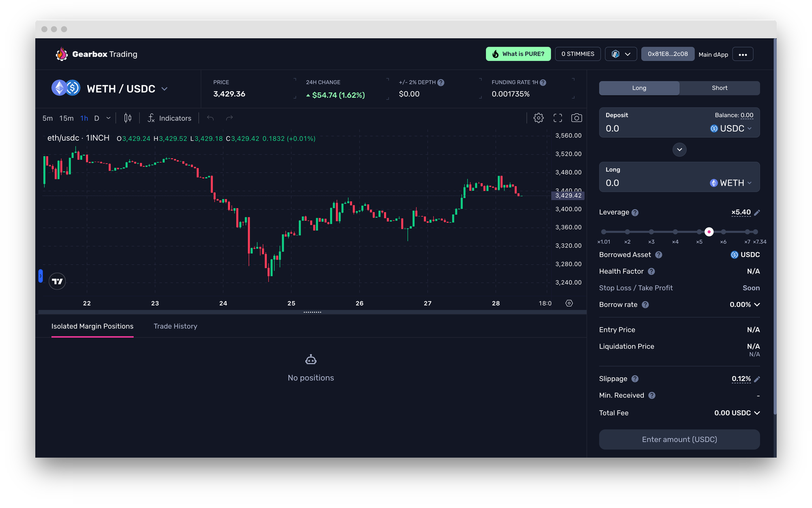Switch to Trade History tab
This screenshot has height=508, width=812.
[175, 326]
